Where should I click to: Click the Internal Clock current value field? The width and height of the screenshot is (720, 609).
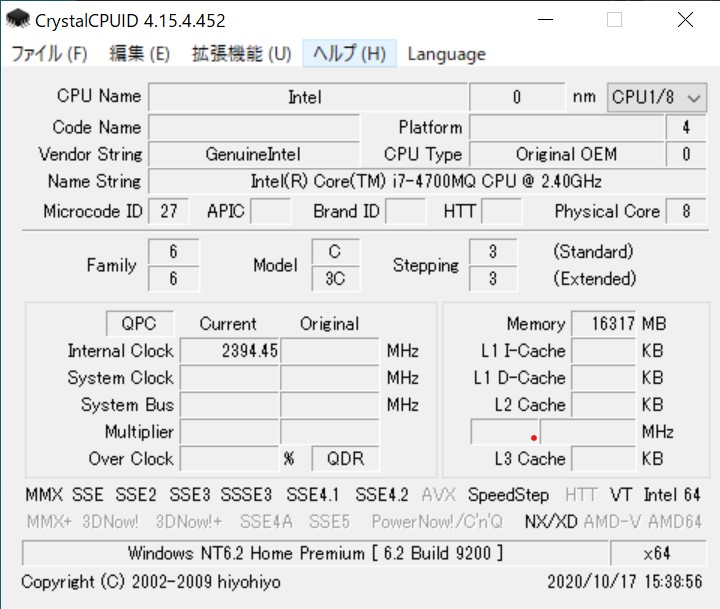(230, 351)
